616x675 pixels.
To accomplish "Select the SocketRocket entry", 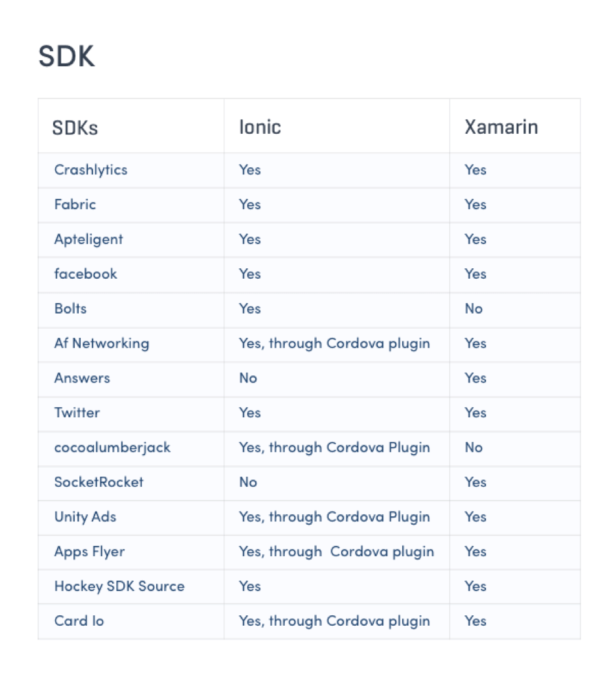I will point(98,482).
